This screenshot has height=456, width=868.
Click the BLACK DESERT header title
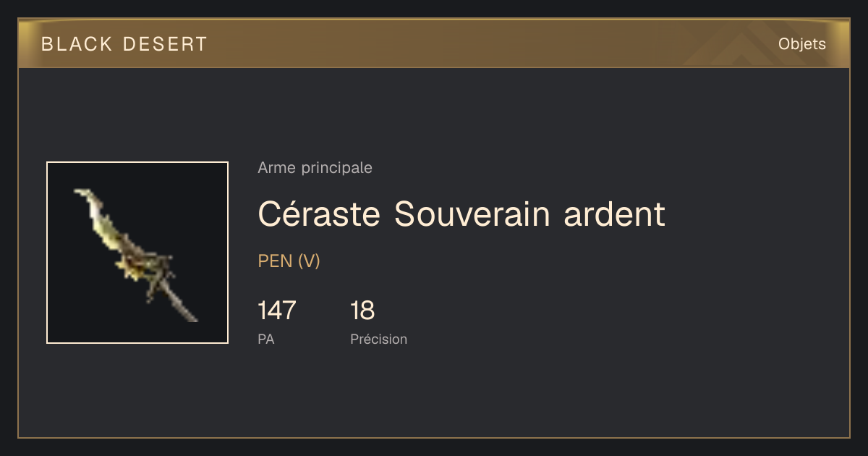pyautogui.click(x=124, y=44)
